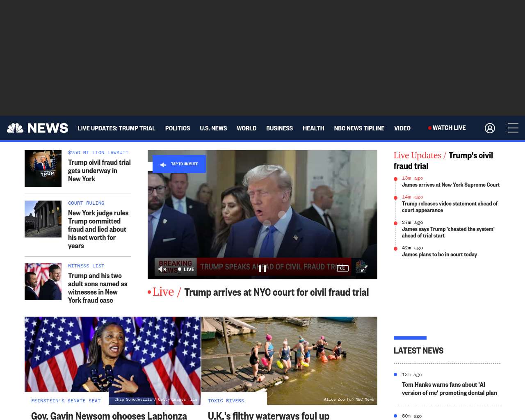Open U.K. river swimmers photo
Image resolution: width=525 pixels, height=420 pixels.
pyautogui.click(x=289, y=361)
